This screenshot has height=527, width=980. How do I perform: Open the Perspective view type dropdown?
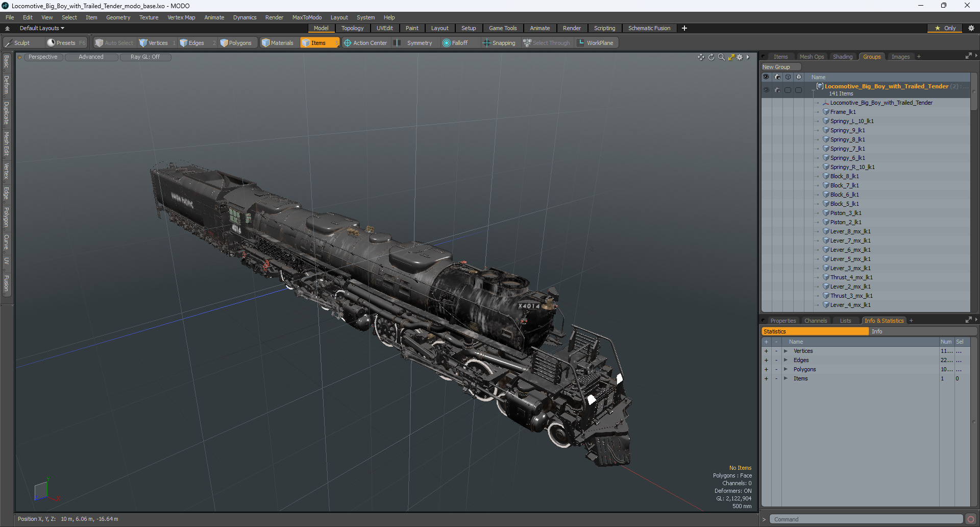(x=43, y=57)
